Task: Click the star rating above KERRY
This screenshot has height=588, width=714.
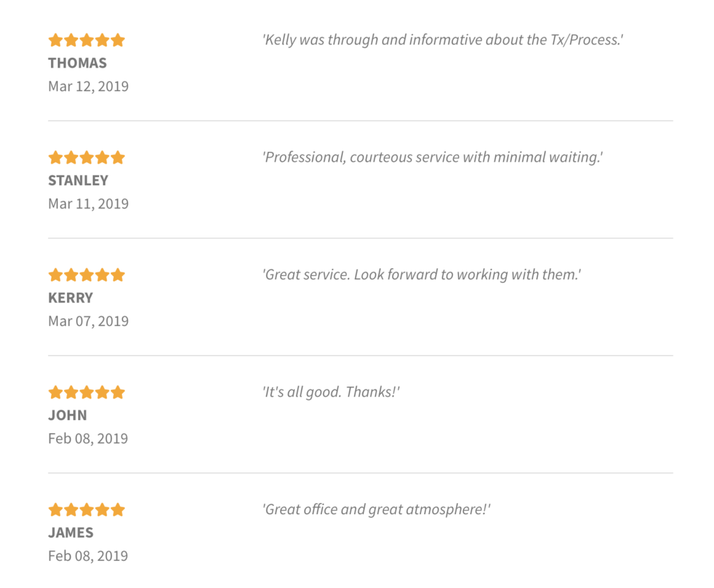Action: point(86,275)
